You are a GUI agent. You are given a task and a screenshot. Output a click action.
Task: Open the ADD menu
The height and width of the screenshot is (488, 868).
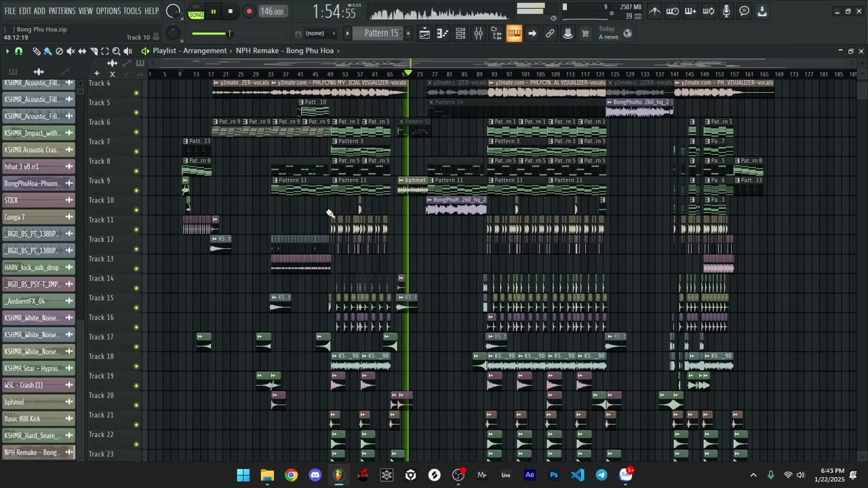click(x=39, y=11)
